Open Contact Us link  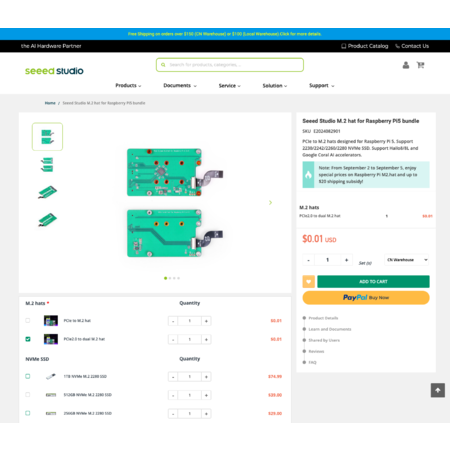point(412,46)
